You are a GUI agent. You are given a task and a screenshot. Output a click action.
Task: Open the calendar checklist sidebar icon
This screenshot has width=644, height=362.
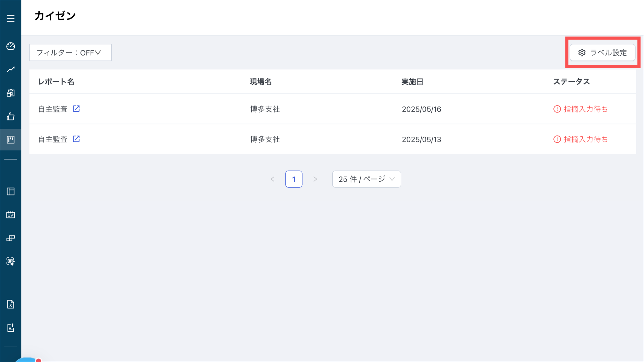(x=11, y=215)
